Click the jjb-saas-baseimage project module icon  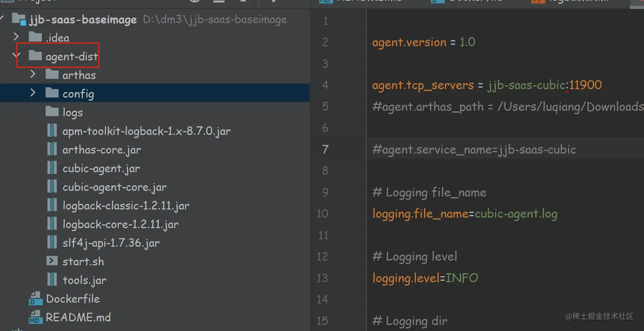(x=19, y=19)
